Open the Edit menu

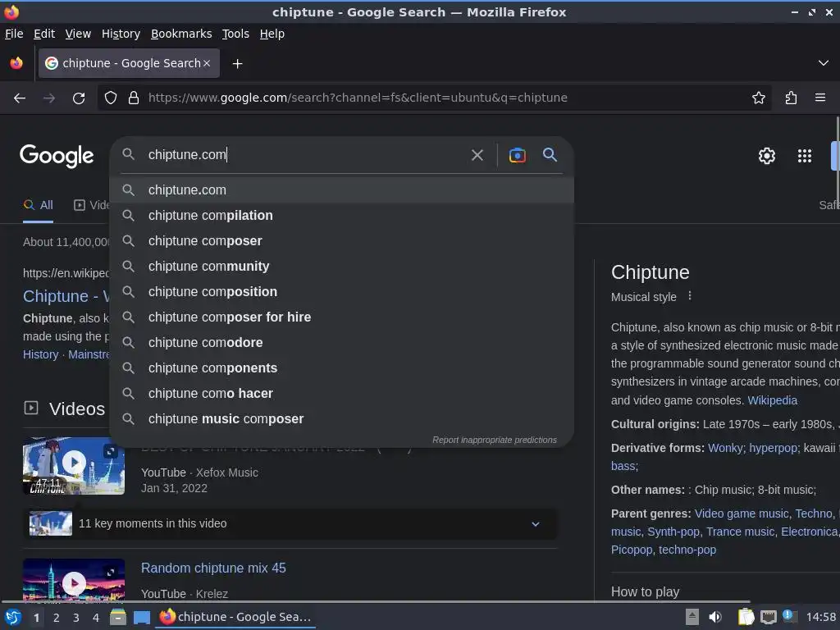point(44,34)
